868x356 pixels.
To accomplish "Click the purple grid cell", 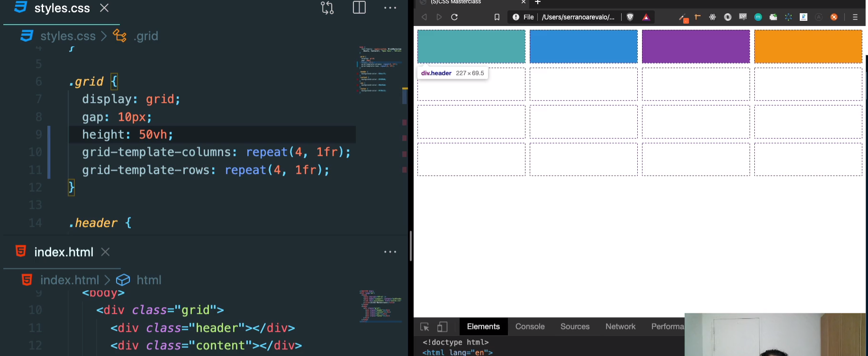I will [696, 46].
